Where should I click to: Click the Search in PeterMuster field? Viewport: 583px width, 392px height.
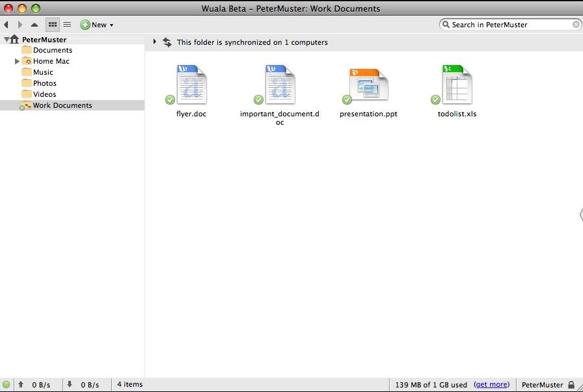click(x=511, y=25)
